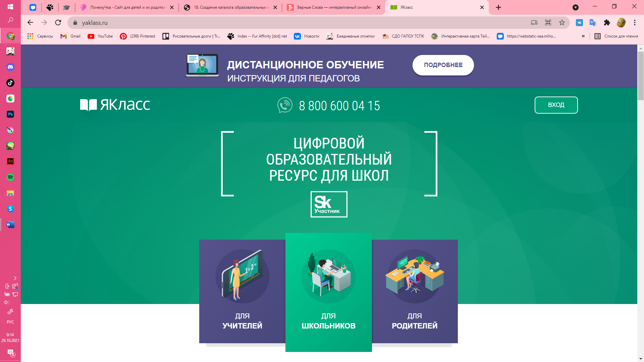Go back using browser back arrow
This screenshot has height=362, width=644.
tap(30, 22)
